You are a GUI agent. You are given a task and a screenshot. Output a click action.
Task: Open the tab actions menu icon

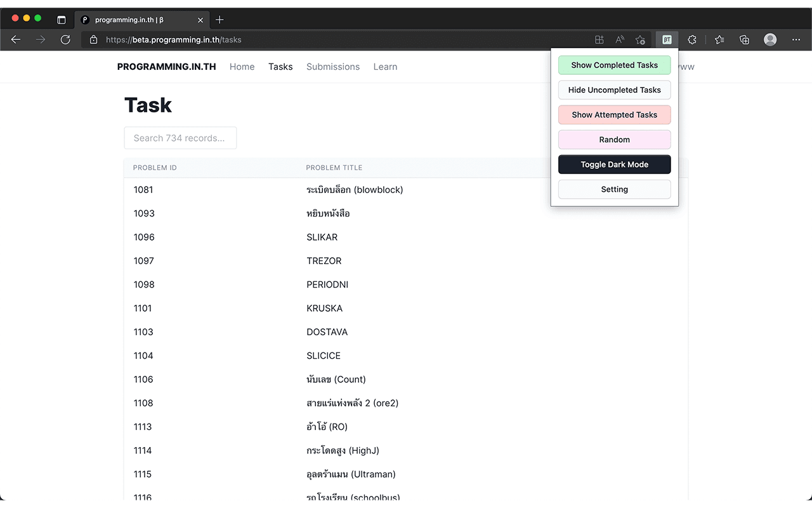[x=62, y=20]
